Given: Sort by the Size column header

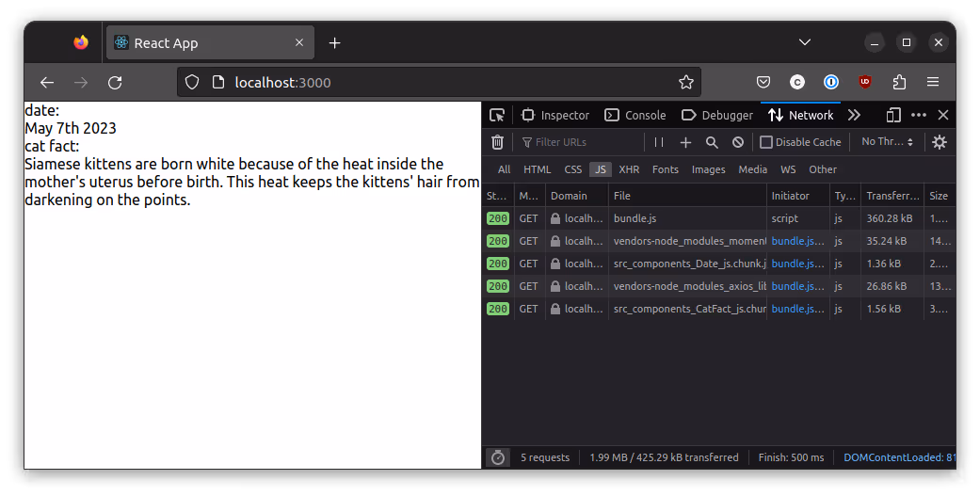Looking at the screenshot, I should pos(940,196).
